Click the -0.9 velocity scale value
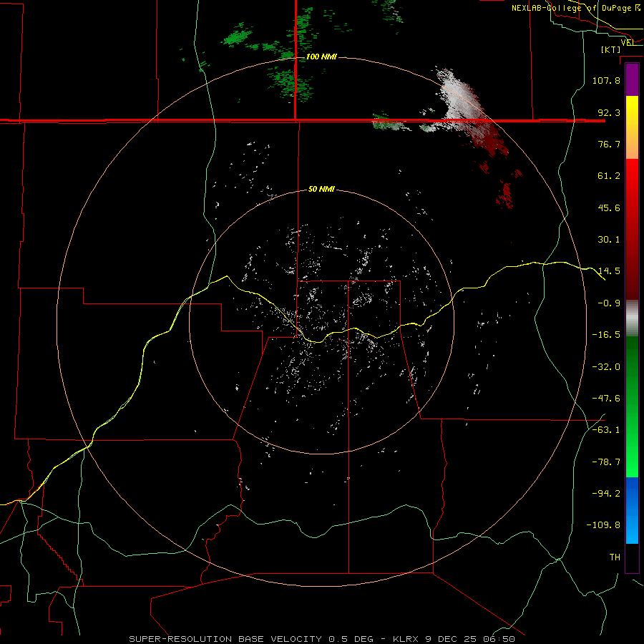Viewport: 644px width, 644px height. click(x=609, y=303)
